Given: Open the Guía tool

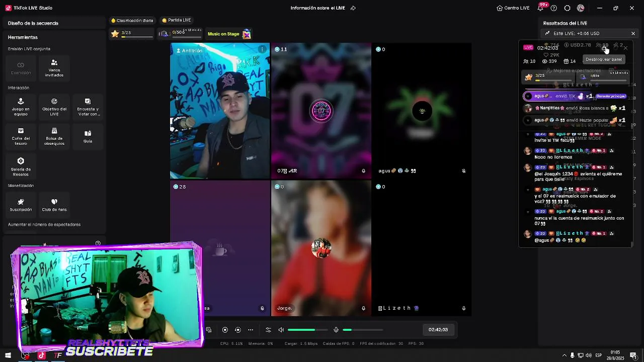Looking at the screenshot, I should tap(88, 137).
